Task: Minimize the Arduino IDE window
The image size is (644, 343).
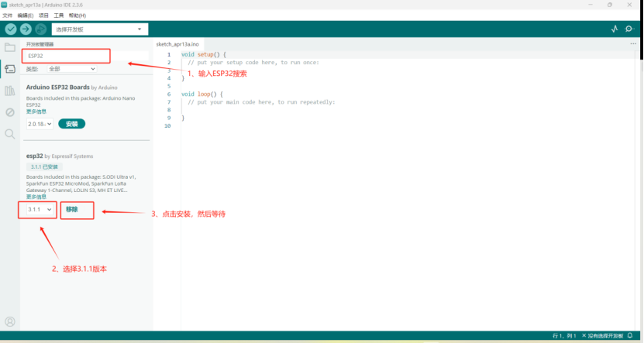Action: pos(591,5)
